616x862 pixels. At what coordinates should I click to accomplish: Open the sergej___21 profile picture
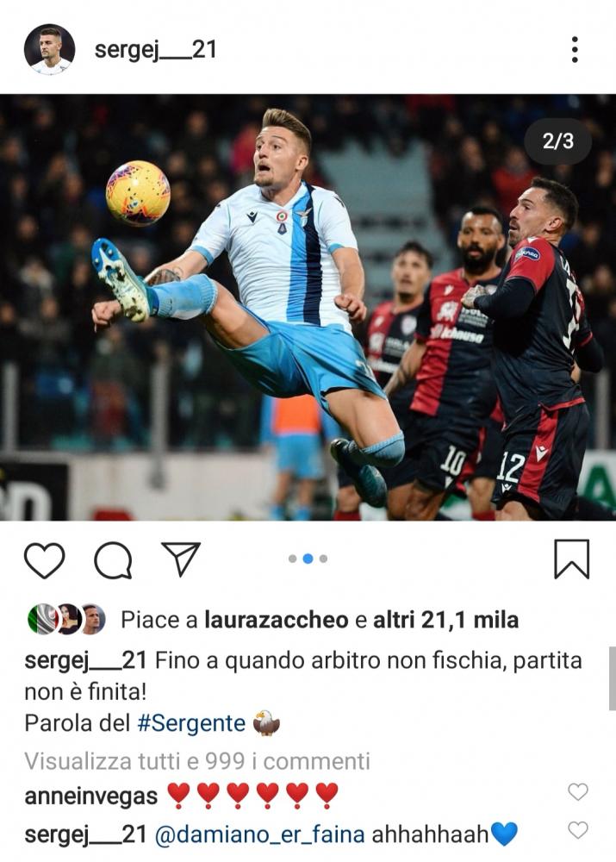pyautogui.click(x=49, y=49)
